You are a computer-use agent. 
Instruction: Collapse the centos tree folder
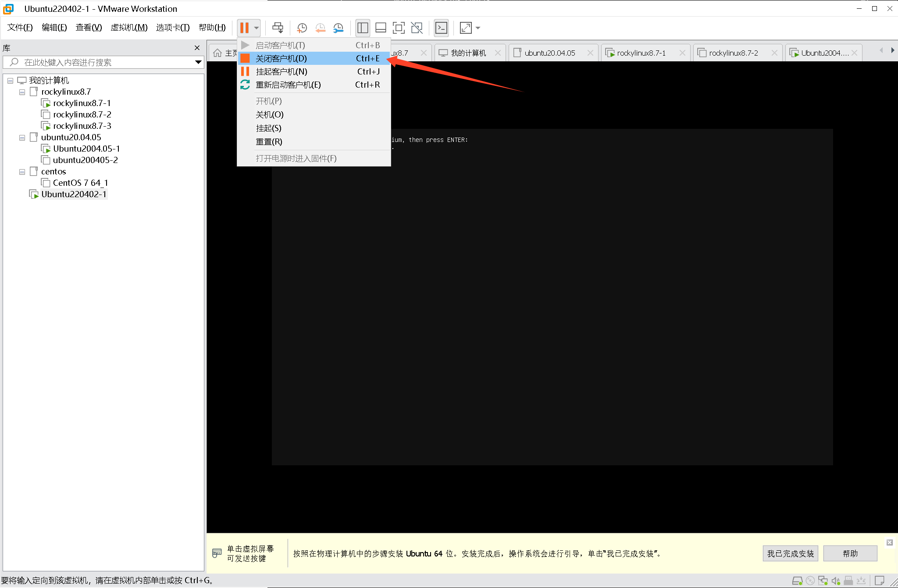pos(22,172)
